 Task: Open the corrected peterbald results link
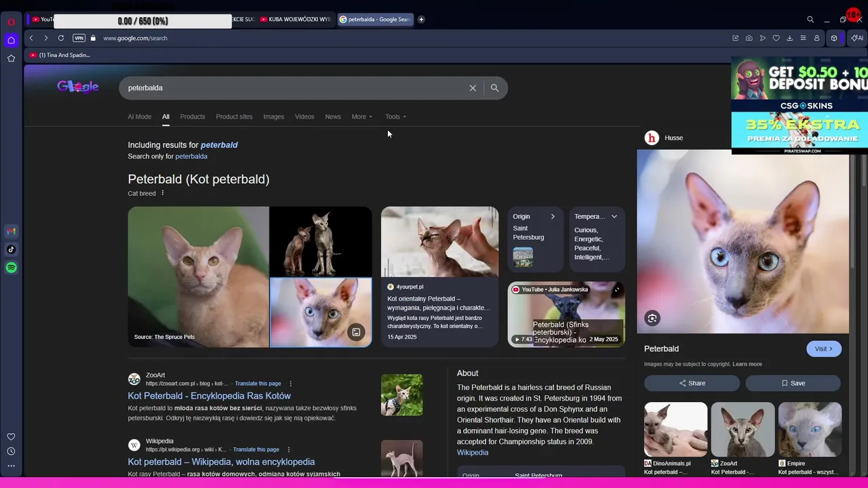point(219,145)
